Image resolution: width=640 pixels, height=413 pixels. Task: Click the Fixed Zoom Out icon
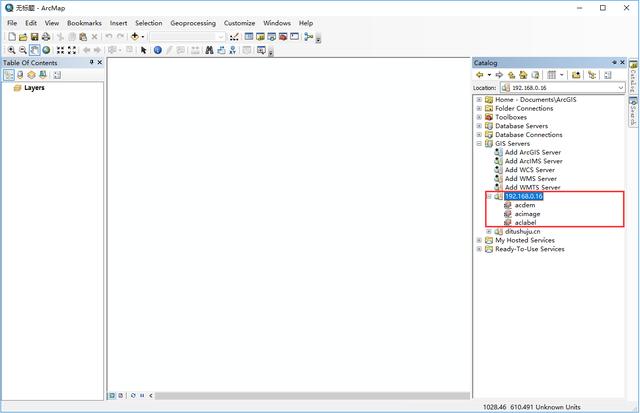coord(72,50)
